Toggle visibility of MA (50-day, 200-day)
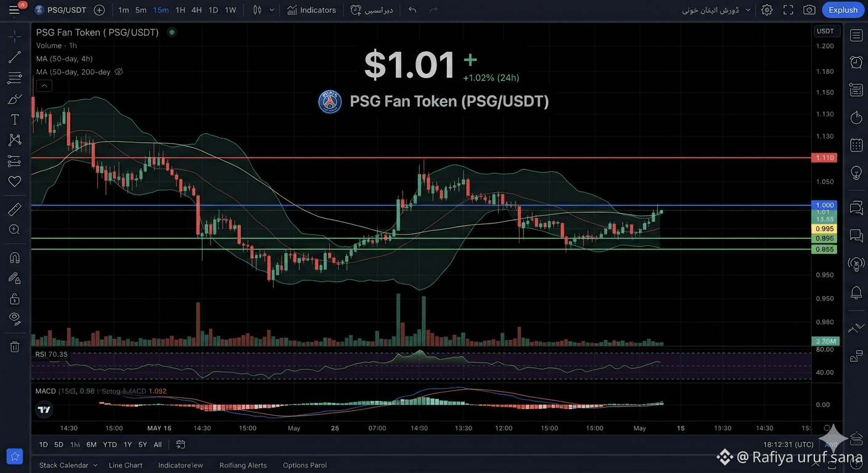The height and width of the screenshot is (473, 868). pyautogui.click(x=119, y=72)
